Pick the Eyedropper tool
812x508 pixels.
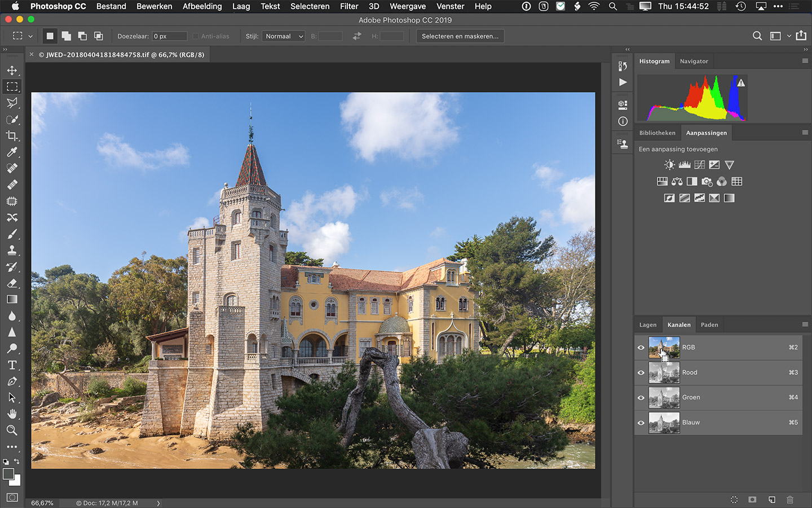pyautogui.click(x=12, y=152)
